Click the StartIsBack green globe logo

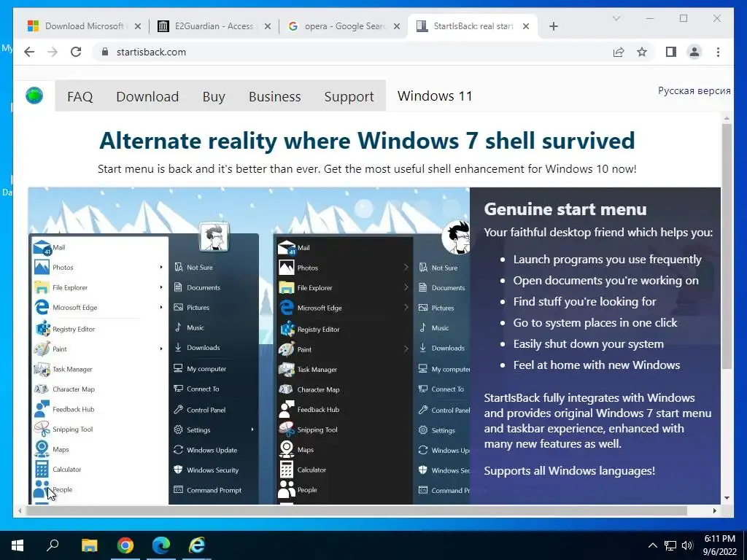tap(34, 96)
